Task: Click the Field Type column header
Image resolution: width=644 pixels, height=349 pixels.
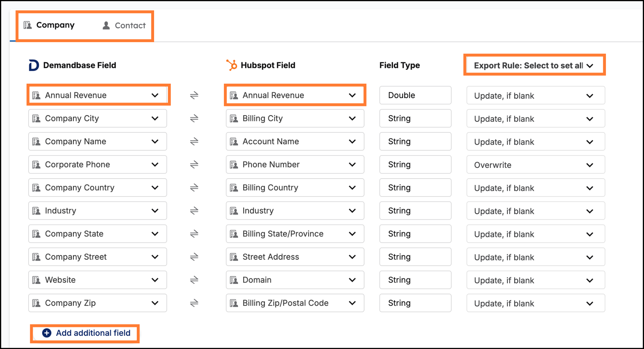Action: [400, 65]
